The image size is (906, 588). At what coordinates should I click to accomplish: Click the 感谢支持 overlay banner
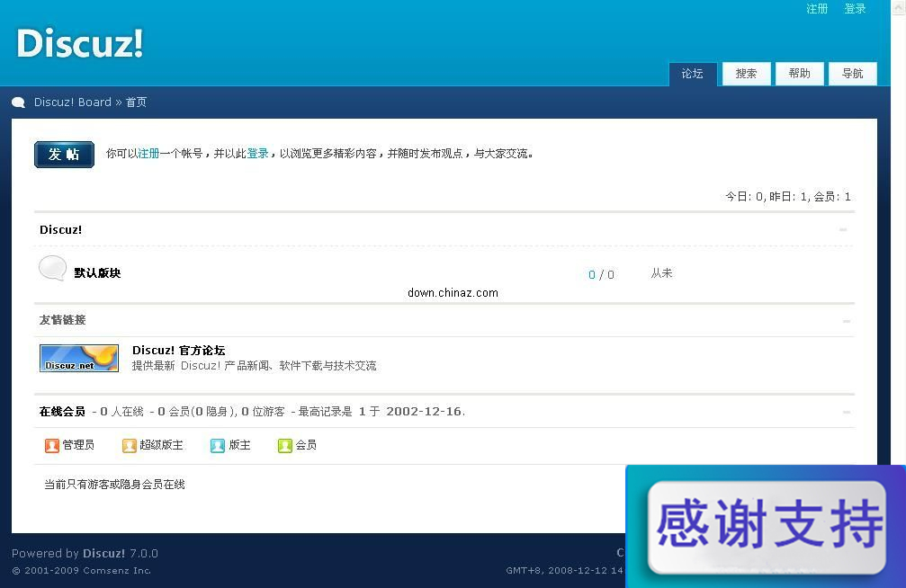[767, 527]
